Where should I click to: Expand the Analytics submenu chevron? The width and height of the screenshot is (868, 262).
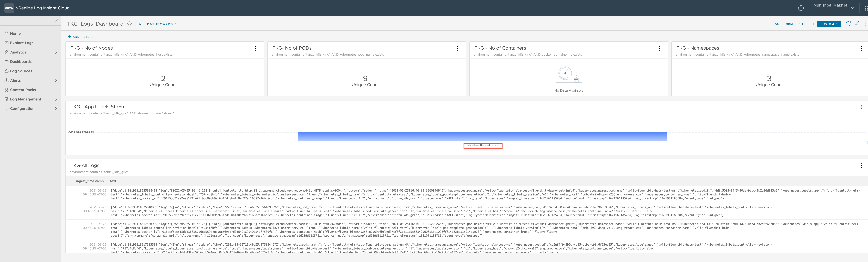[56, 52]
